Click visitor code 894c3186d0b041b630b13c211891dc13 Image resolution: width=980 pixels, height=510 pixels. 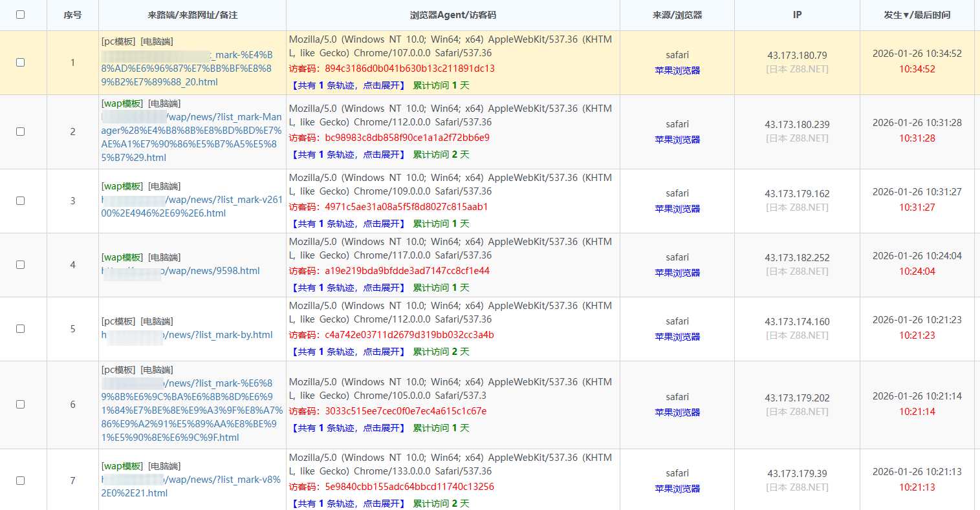click(x=409, y=69)
